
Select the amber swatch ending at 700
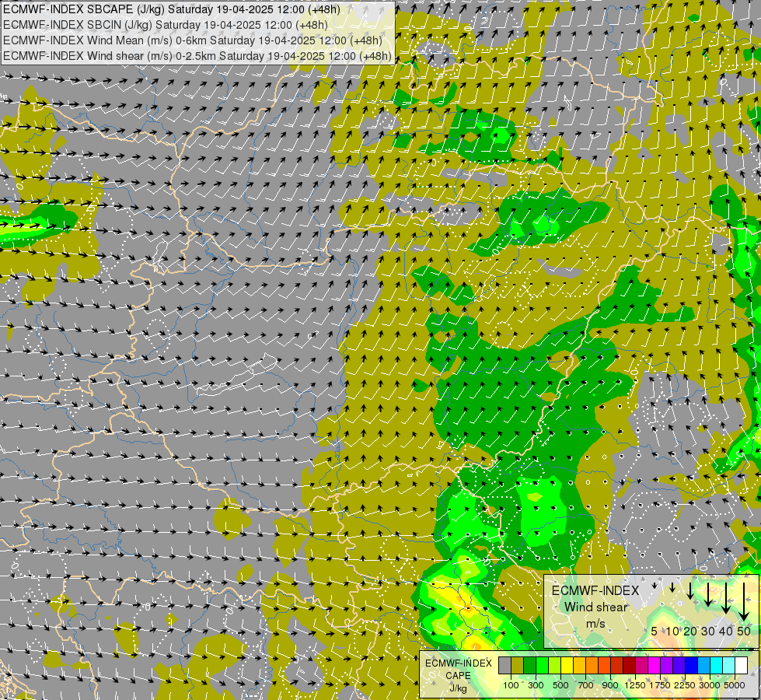[579, 665]
